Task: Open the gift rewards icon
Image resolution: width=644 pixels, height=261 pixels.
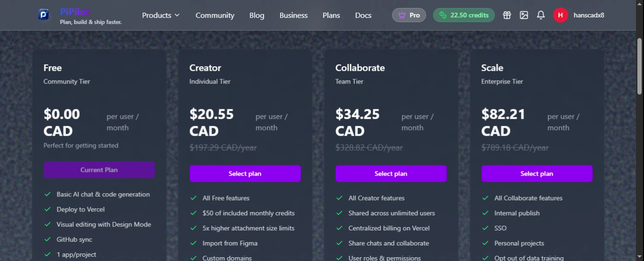Action: click(507, 15)
